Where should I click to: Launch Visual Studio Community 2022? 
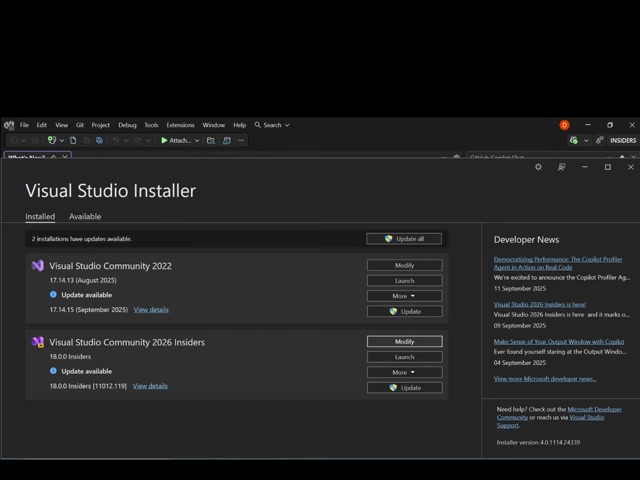pos(404,281)
